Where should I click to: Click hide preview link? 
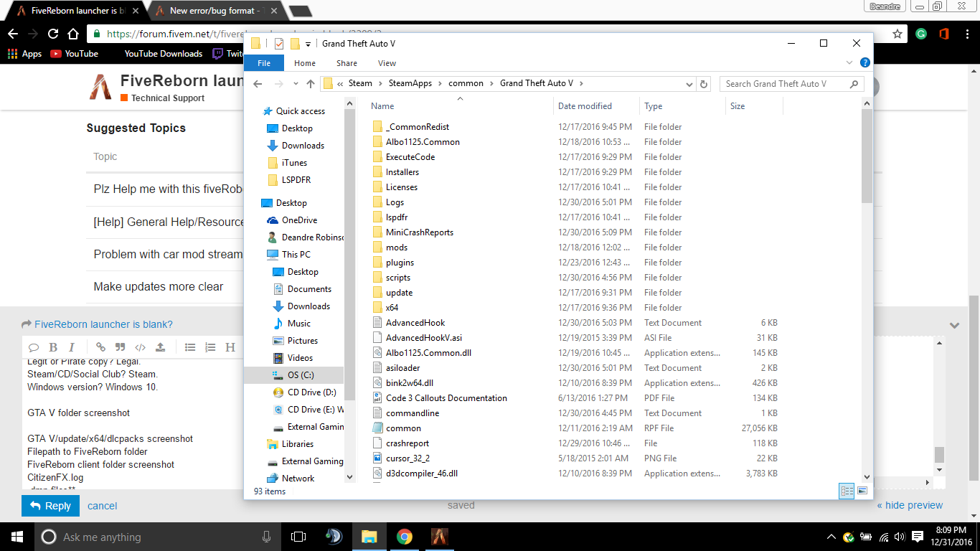click(910, 505)
